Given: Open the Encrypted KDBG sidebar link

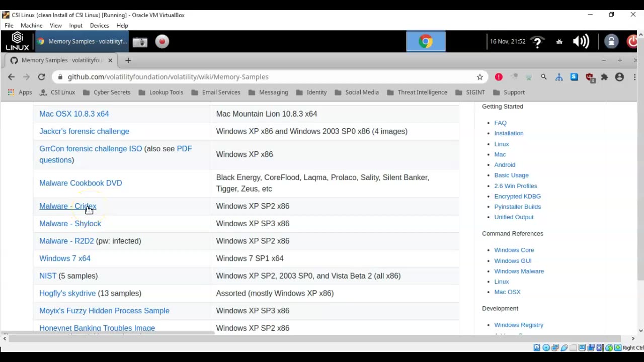Looking at the screenshot, I should click(x=517, y=196).
